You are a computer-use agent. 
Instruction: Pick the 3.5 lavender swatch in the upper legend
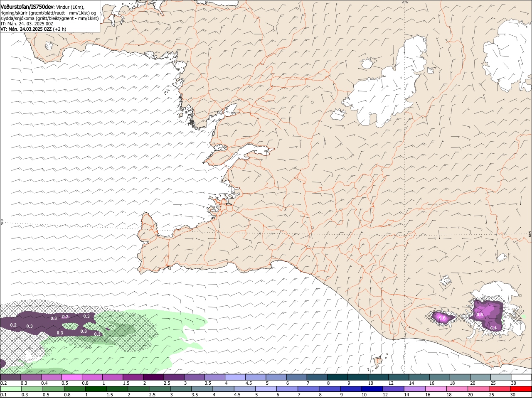coord(214,377)
